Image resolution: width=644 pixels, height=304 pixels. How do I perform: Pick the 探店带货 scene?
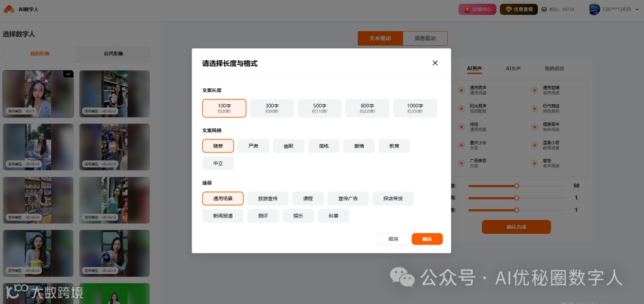tap(393, 198)
